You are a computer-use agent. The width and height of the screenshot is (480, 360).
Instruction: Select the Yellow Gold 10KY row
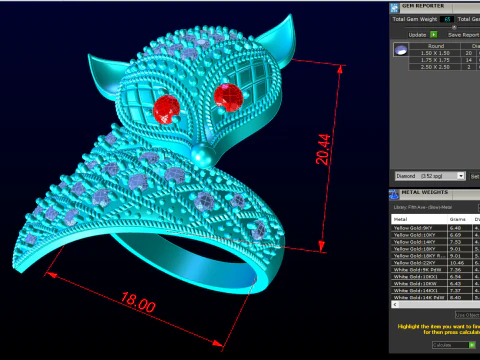point(436,235)
